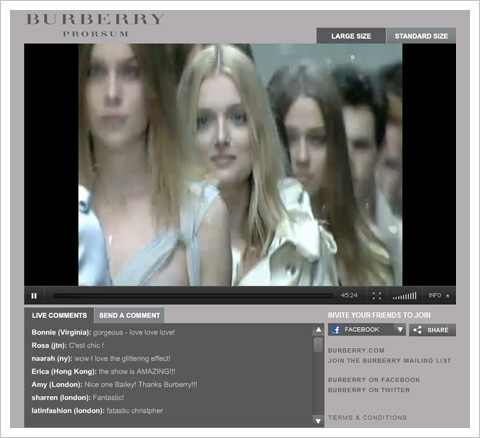
Task: Move the comments list up with the arrow
Action: click(318, 329)
